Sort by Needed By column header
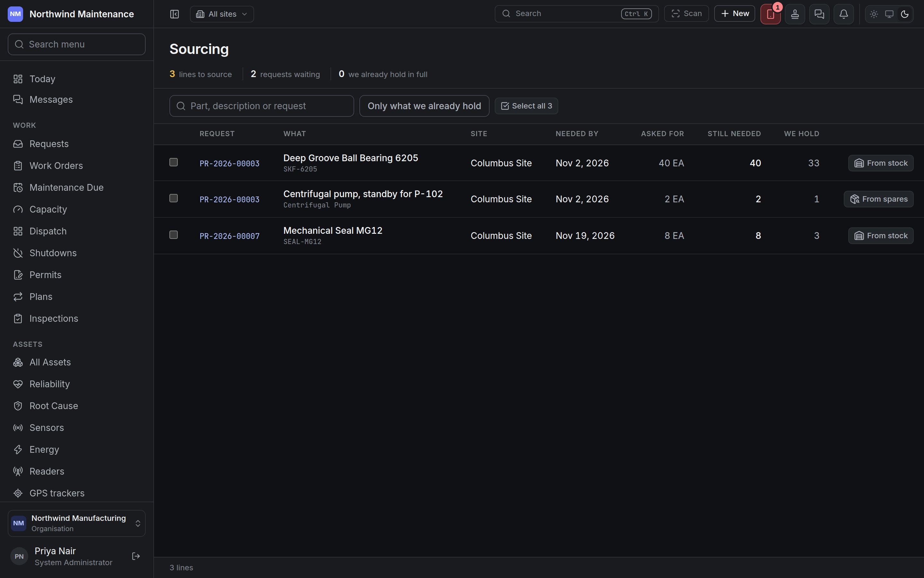This screenshot has height=578, width=924. click(x=577, y=134)
